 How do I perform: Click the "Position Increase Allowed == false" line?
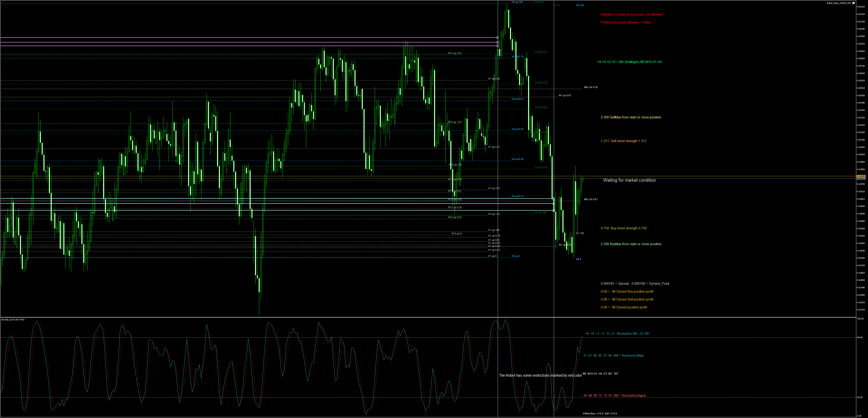pos(626,23)
